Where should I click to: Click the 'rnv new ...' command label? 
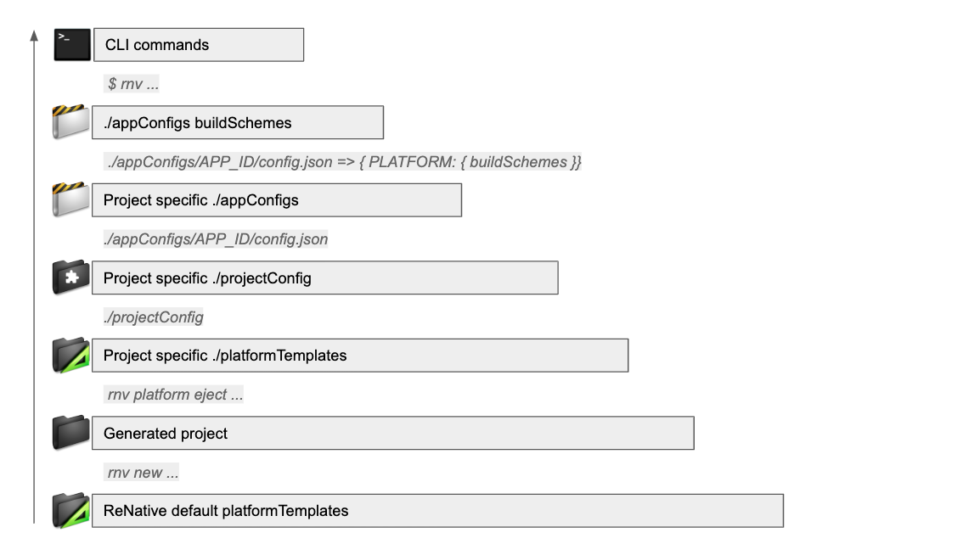142,473
